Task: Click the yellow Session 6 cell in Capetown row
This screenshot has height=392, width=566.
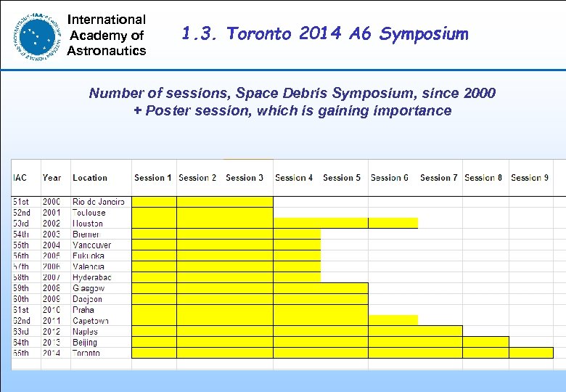Action: coord(393,320)
